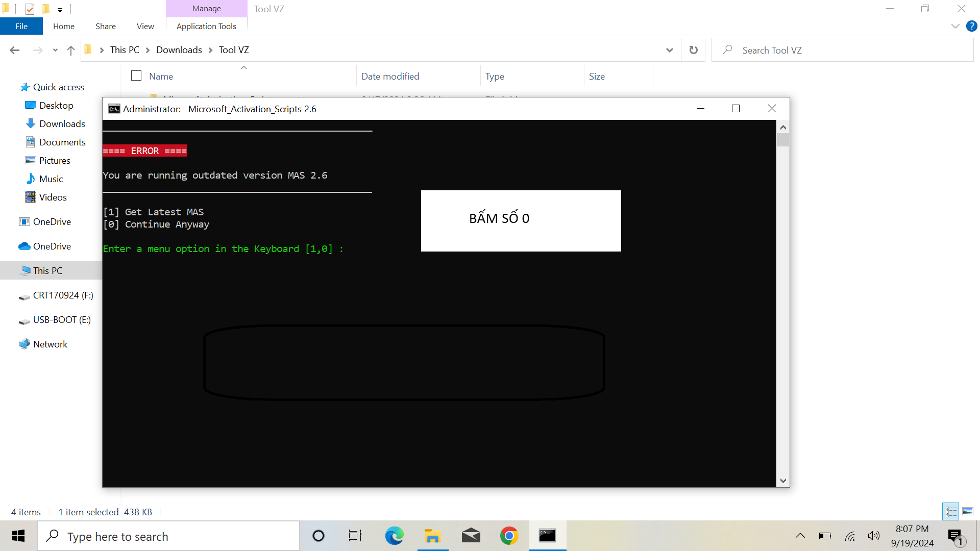Sort files by Type column
Image resolution: width=980 pixels, height=551 pixels.
(495, 76)
